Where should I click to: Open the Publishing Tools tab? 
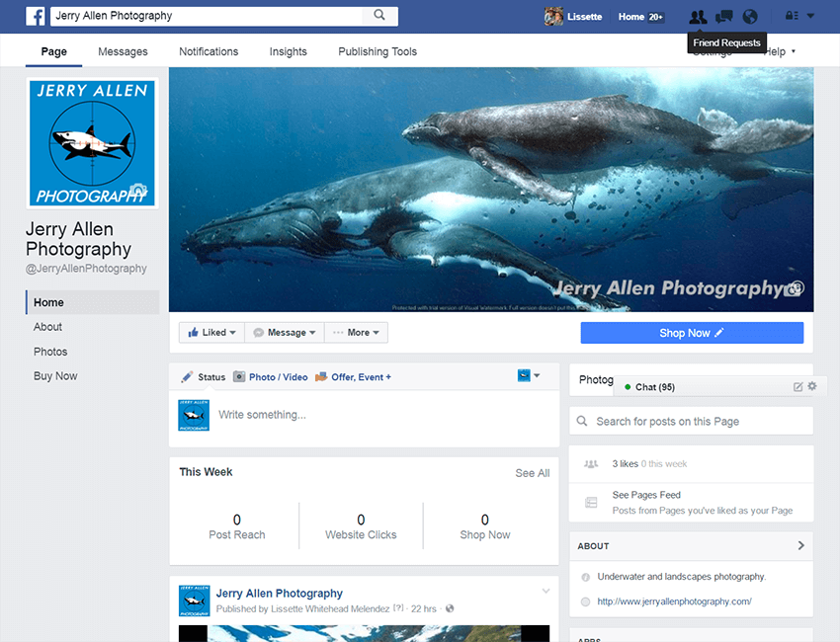tap(378, 51)
